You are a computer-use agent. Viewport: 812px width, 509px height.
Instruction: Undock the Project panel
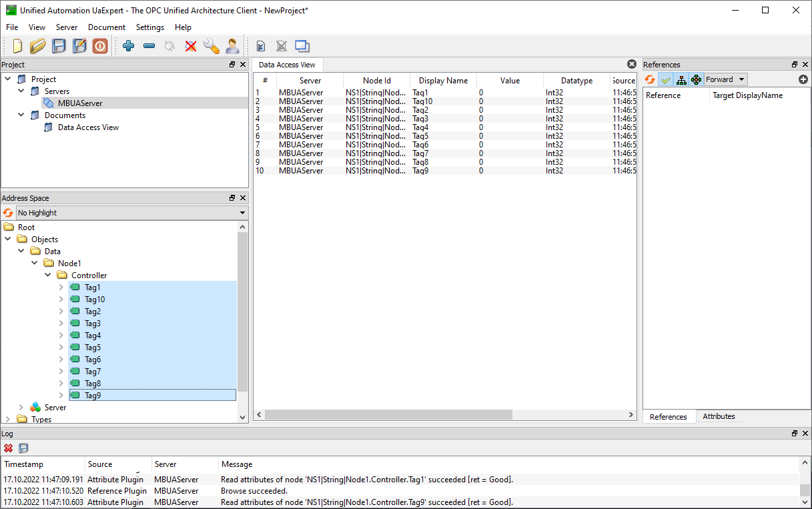pos(232,65)
